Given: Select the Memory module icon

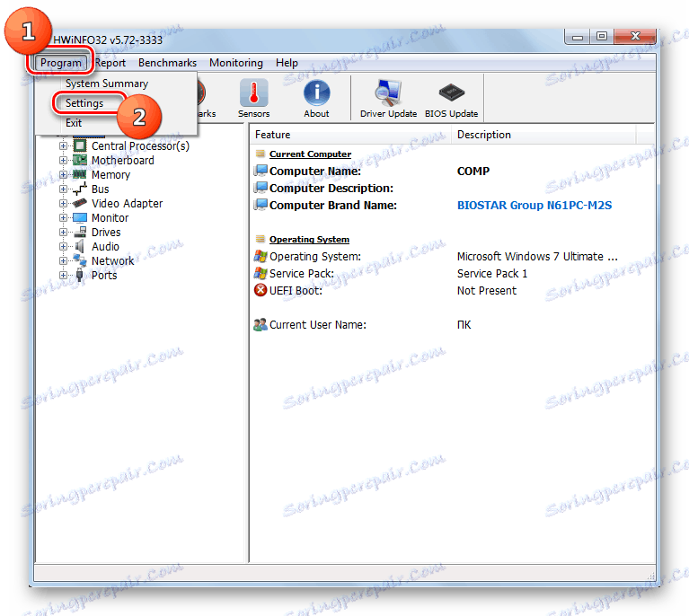Looking at the screenshot, I should [80, 174].
